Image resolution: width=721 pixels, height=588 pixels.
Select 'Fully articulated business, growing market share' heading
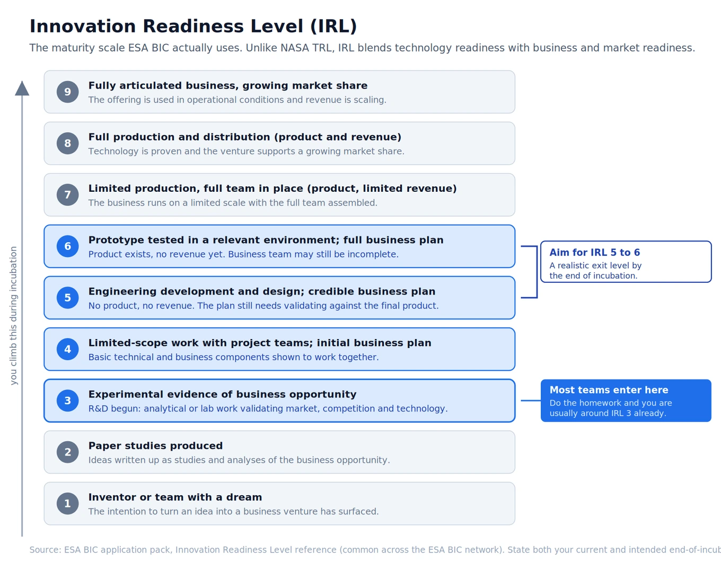click(228, 86)
